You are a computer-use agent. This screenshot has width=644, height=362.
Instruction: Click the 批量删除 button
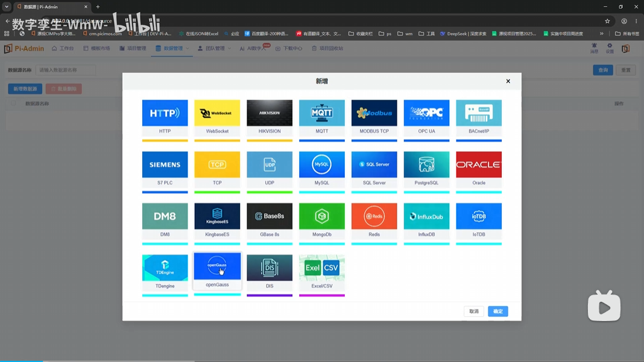pyautogui.click(x=64, y=89)
